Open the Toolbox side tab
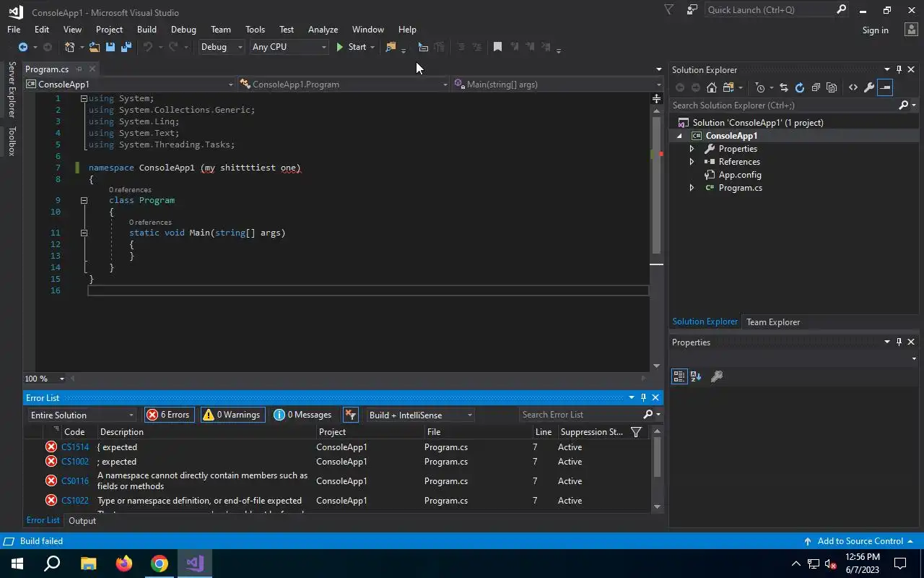The image size is (924, 578). [x=12, y=141]
